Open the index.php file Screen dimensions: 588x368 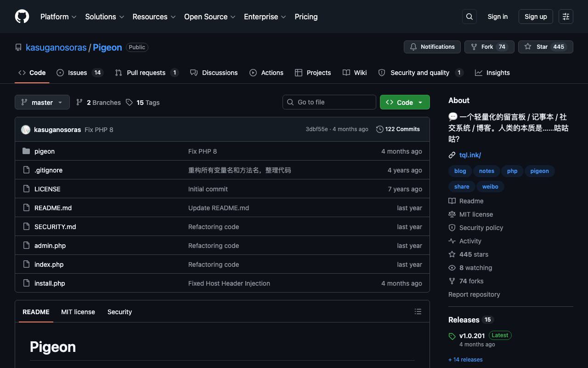pyautogui.click(x=49, y=264)
